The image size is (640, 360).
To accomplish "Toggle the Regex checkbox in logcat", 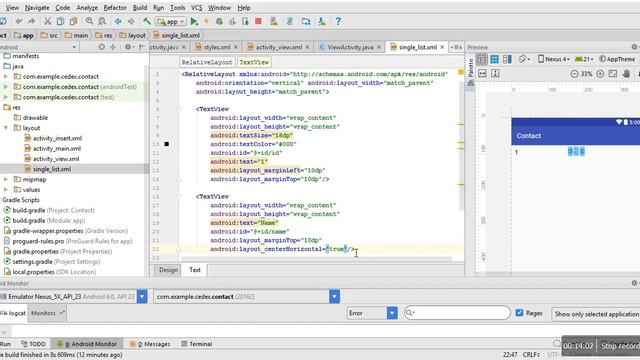I will click(519, 313).
